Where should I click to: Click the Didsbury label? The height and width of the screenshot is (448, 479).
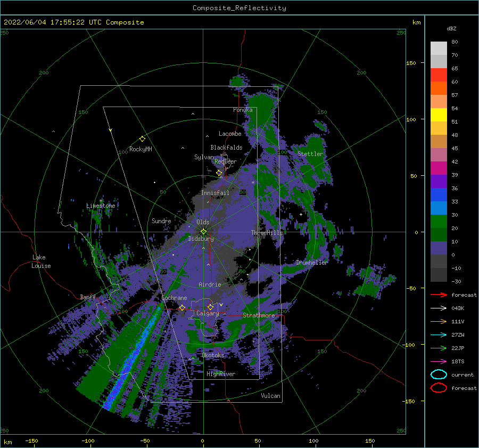[201, 239]
